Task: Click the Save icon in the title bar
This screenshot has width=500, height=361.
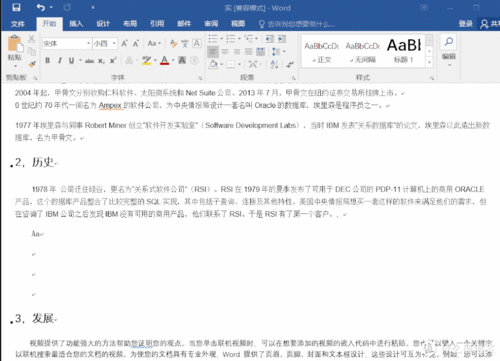Action: coord(16,7)
